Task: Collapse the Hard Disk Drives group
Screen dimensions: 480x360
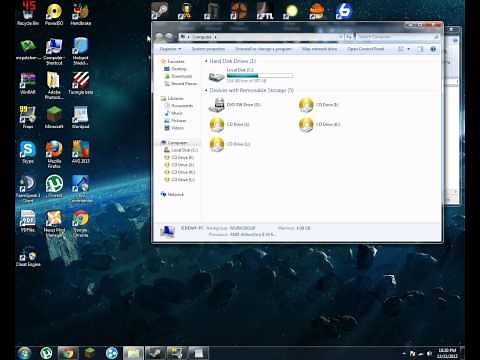Action: [206, 61]
